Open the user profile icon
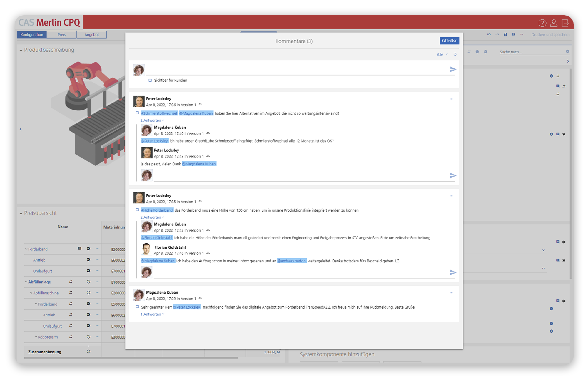Image resolution: width=588 pixels, height=382 pixels. (554, 23)
